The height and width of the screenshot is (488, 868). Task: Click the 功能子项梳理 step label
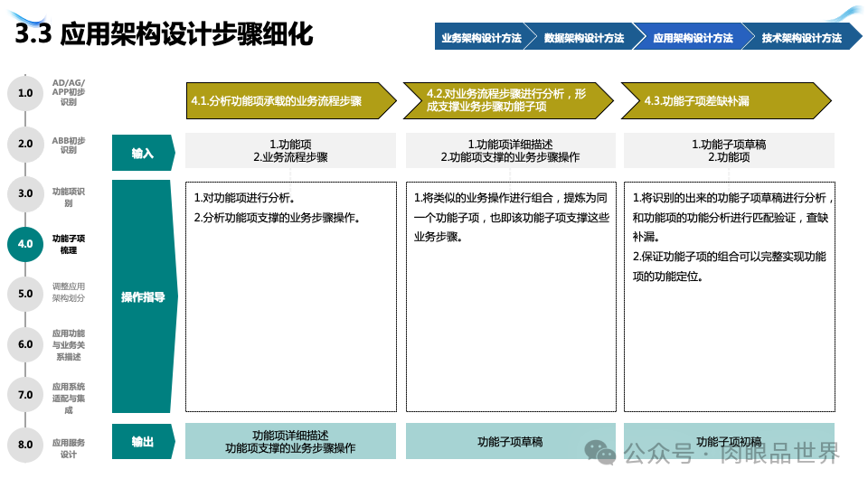click(69, 244)
